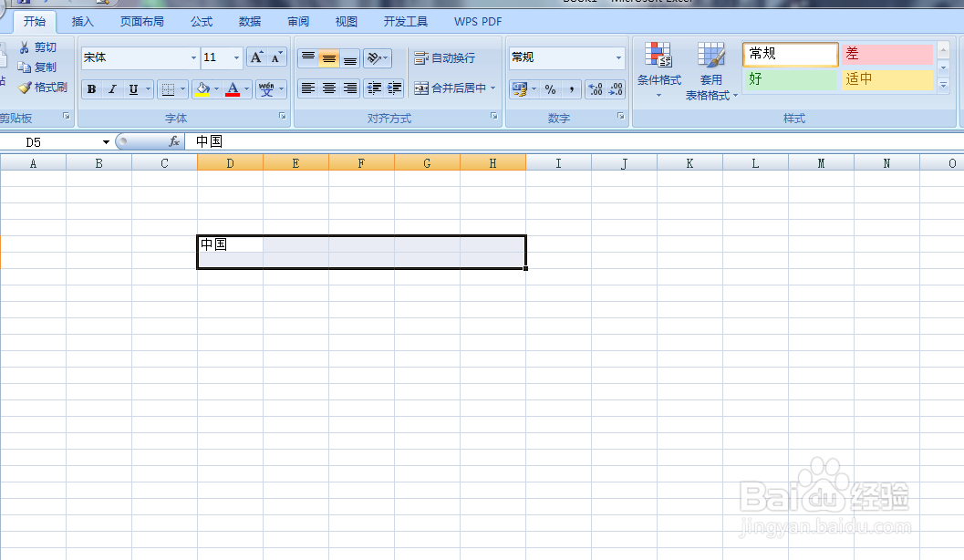
Task: Switch to 开始 tab
Action: pyautogui.click(x=35, y=22)
